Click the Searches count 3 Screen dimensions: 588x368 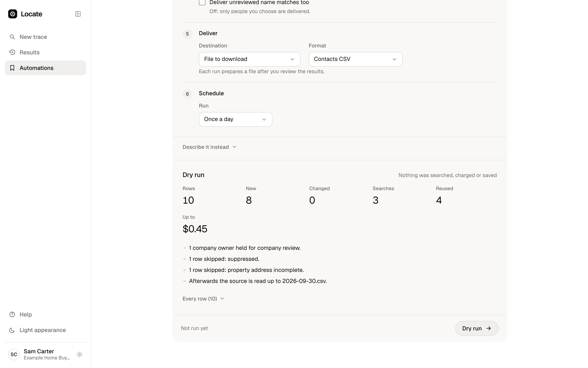pyautogui.click(x=376, y=200)
